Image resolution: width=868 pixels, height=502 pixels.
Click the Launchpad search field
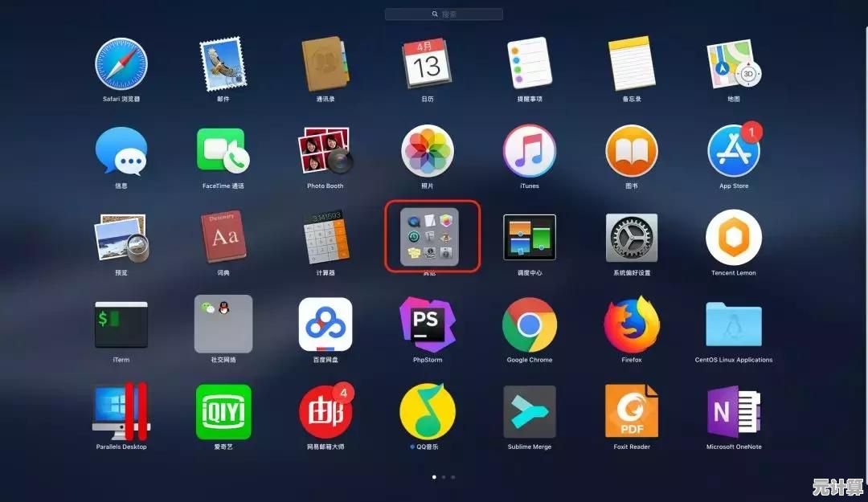click(x=444, y=14)
